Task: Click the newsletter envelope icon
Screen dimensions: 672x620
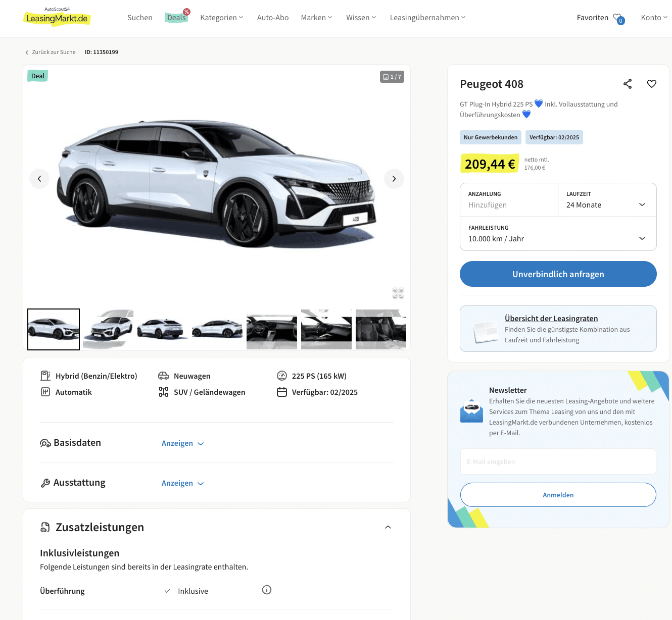Action: (x=471, y=410)
